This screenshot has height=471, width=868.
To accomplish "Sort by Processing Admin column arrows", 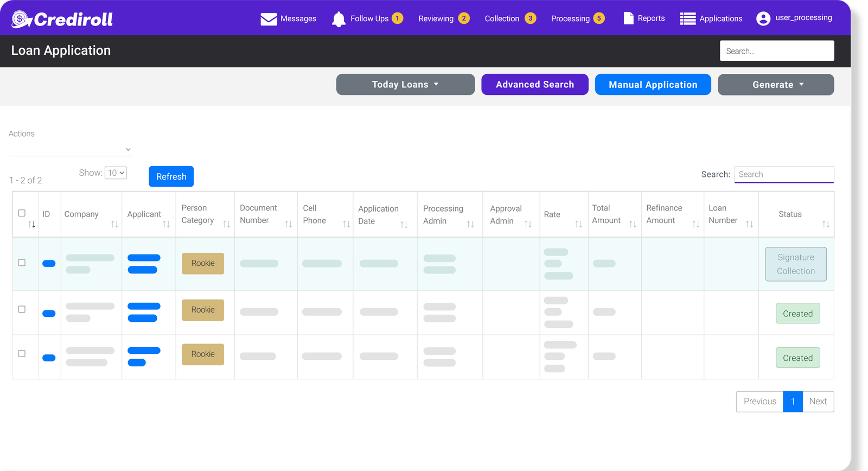I will 470,224.
